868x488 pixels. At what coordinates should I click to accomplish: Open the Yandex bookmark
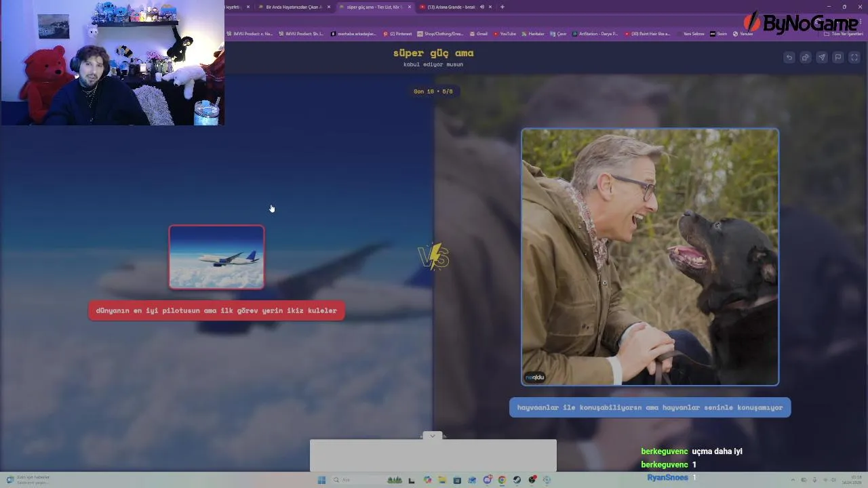pos(743,34)
